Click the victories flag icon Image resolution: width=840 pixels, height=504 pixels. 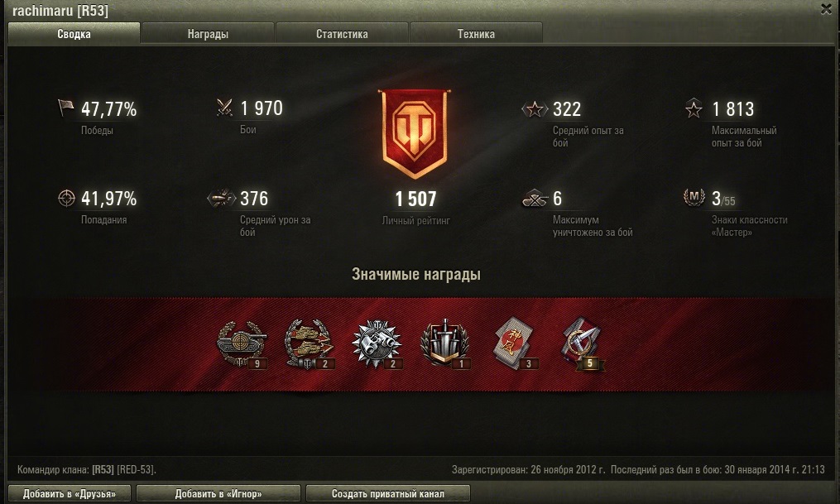click(x=65, y=108)
